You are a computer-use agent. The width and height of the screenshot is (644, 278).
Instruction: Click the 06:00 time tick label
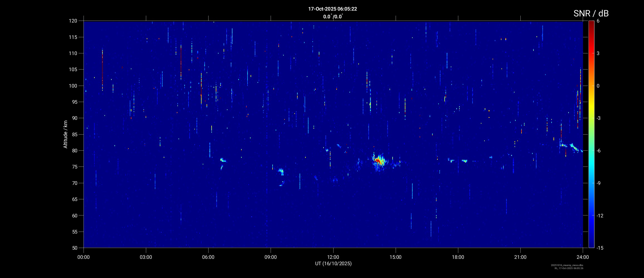(x=208, y=257)
